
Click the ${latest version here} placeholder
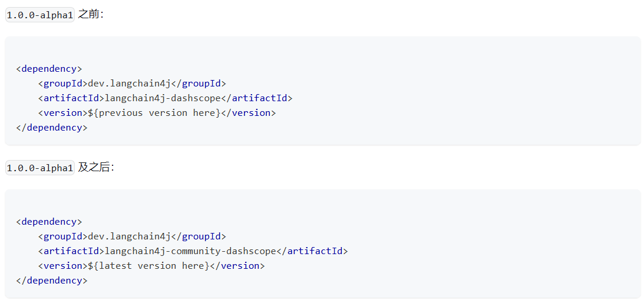pos(148,266)
